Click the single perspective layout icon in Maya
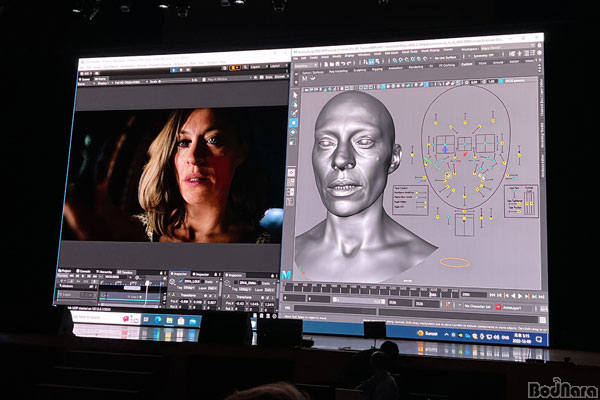600x400 pixels. coord(291,171)
